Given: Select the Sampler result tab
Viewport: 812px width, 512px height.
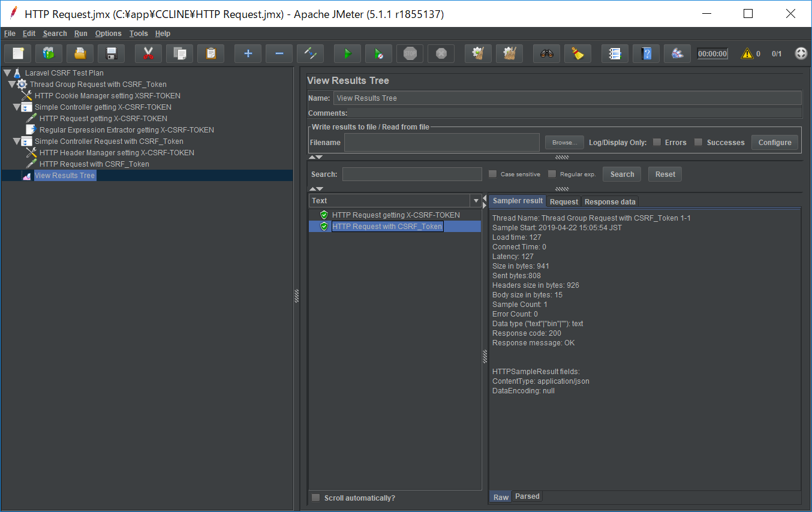Looking at the screenshot, I should [518, 201].
